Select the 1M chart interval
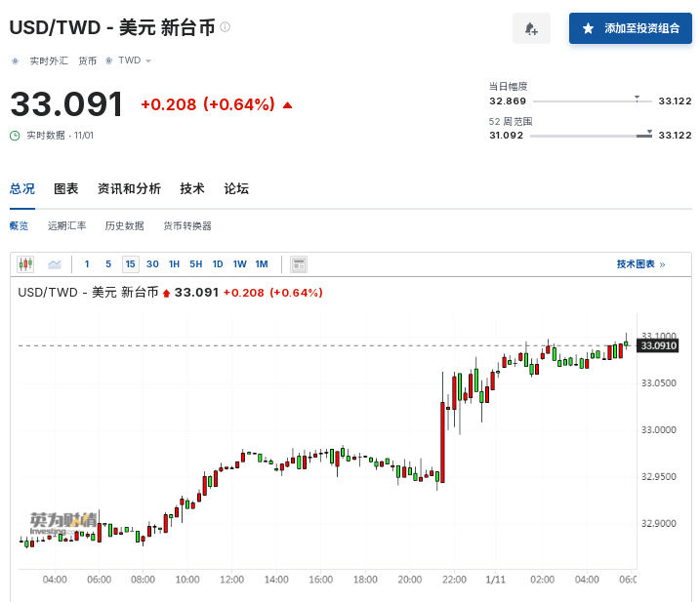 pos(262,264)
